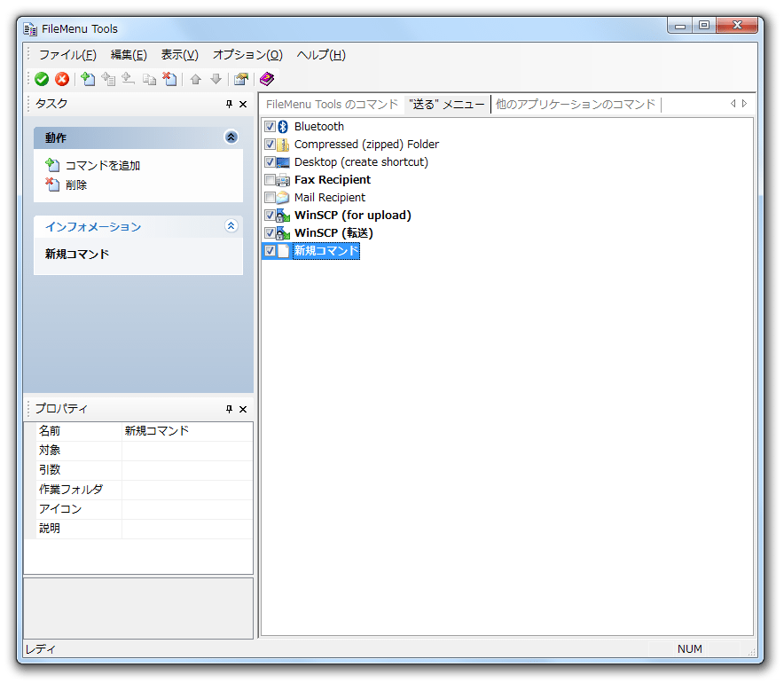
Task: Close the プロパティ panel
Action: 243,409
